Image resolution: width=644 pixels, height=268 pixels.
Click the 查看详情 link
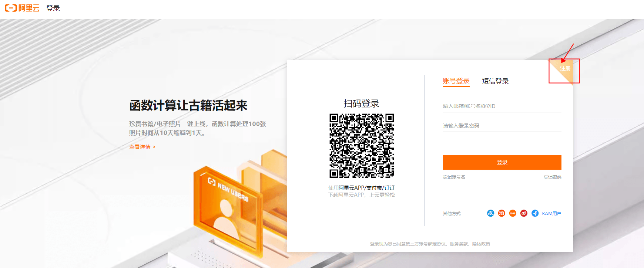[142, 147]
